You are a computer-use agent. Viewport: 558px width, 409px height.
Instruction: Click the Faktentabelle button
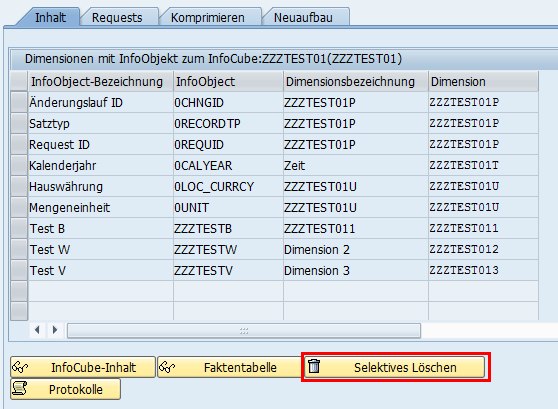[229, 367]
